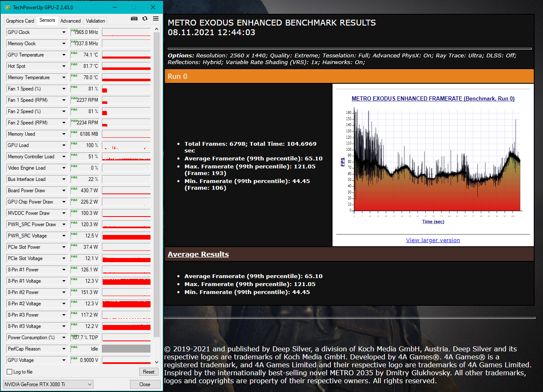
Task: Open the NVIDIA GeForce RTX 3080 Ti selector
Action: click(48, 384)
